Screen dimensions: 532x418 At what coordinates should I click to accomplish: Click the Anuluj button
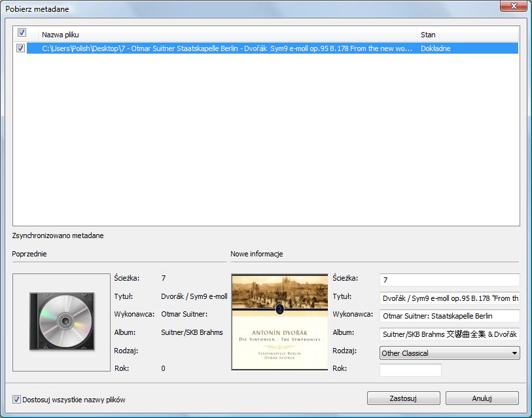click(x=482, y=398)
